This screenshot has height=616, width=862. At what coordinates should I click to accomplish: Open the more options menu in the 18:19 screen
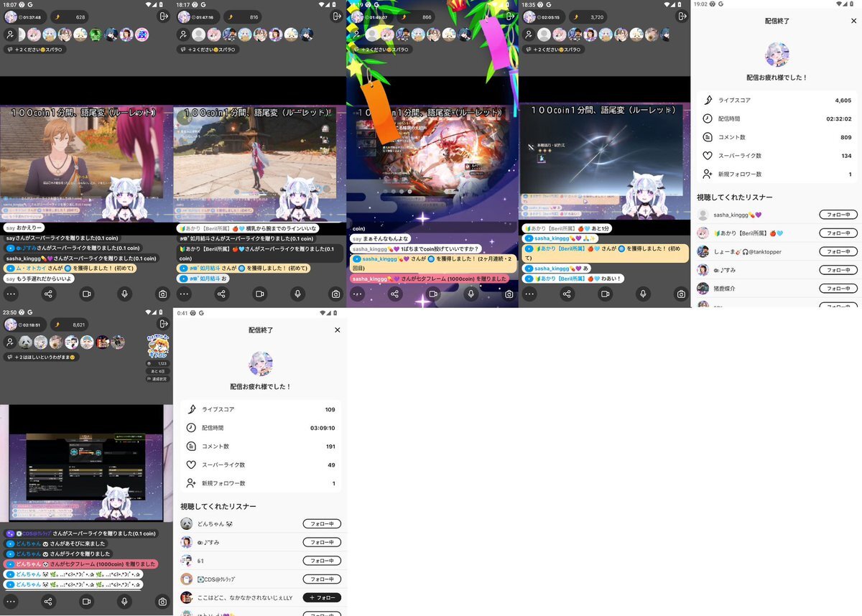(x=357, y=294)
